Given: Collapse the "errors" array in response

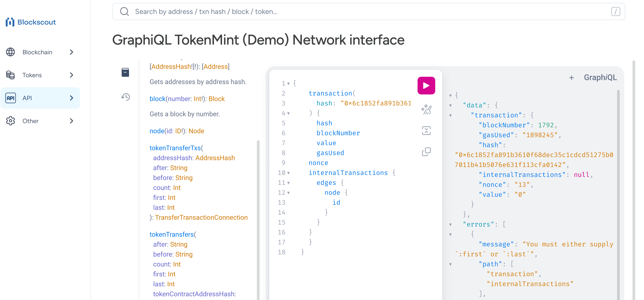Looking at the screenshot, I should click(450, 225).
